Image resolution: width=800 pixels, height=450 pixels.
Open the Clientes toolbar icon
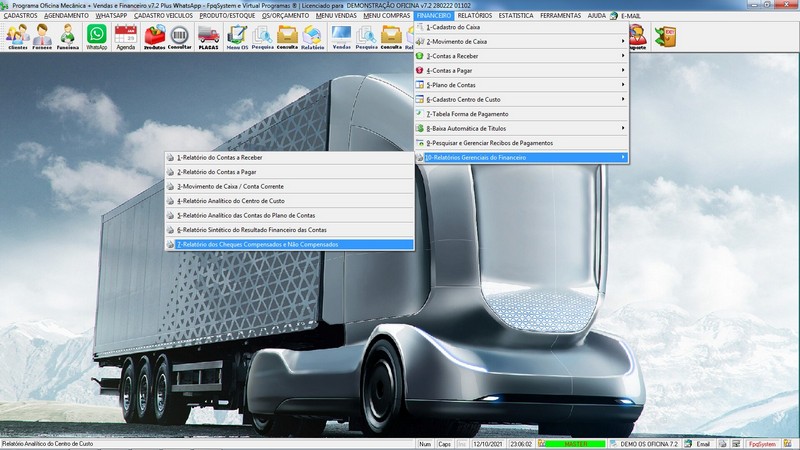pos(17,37)
